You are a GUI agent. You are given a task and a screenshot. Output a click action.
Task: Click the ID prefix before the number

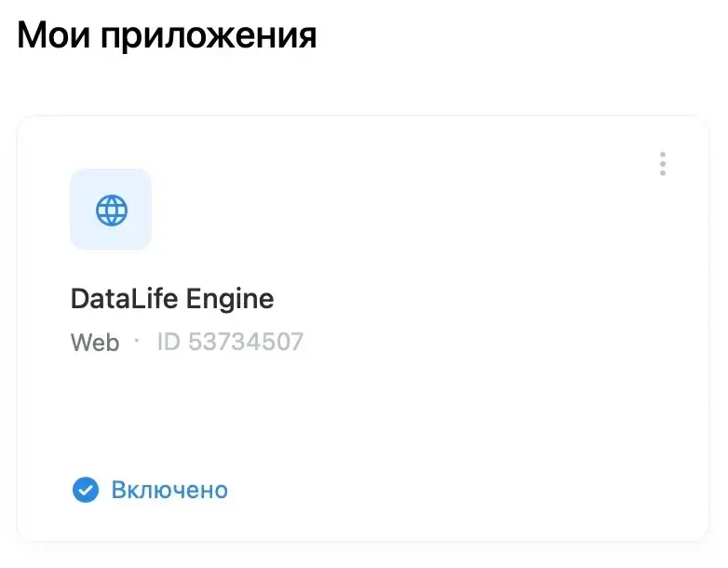[169, 342]
